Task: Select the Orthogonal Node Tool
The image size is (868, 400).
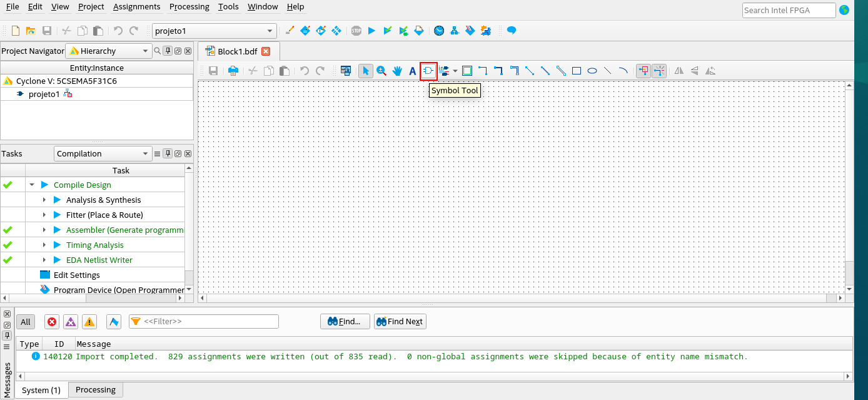Action: pos(483,71)
